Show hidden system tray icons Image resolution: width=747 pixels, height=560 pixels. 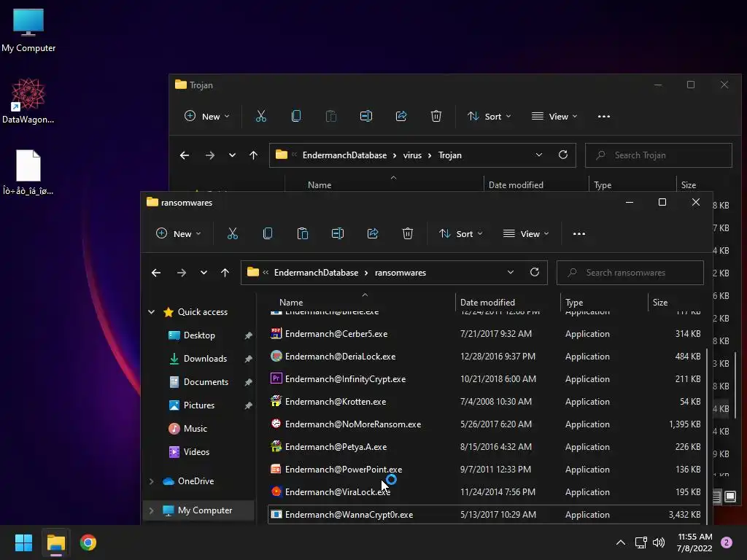pos(621,542)
